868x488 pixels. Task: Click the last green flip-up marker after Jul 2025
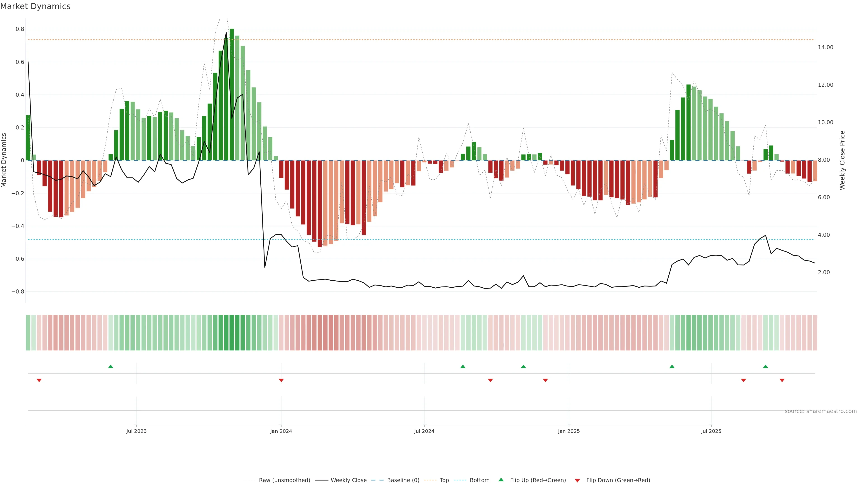pyautogui.click(x=766, y=366)
